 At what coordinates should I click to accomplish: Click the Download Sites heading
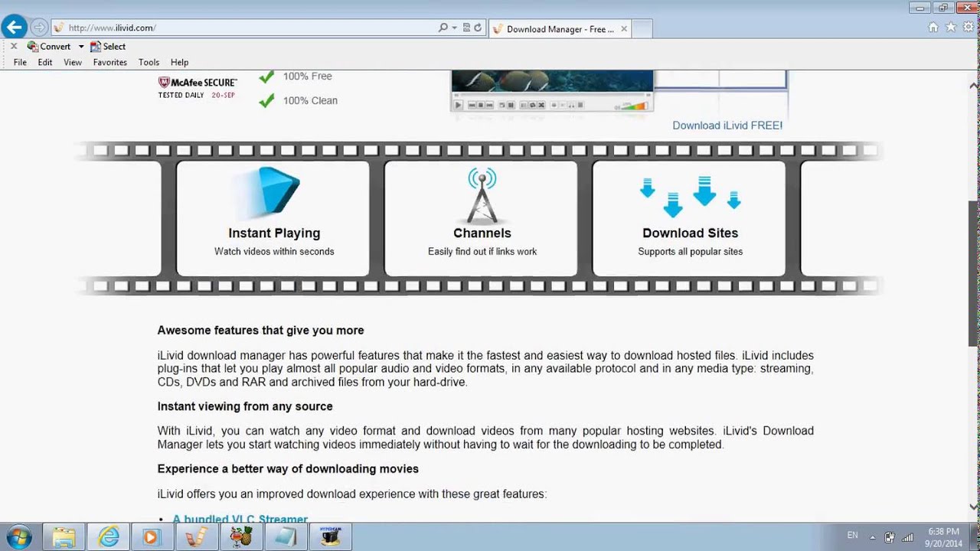(x=691, y=233)
